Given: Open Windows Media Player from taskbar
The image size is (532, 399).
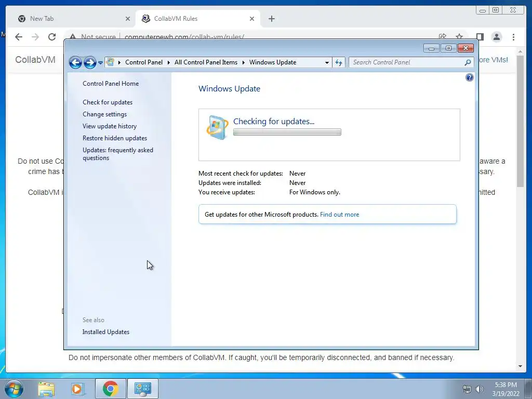Looking at the screenshot, I should (77, 389).
